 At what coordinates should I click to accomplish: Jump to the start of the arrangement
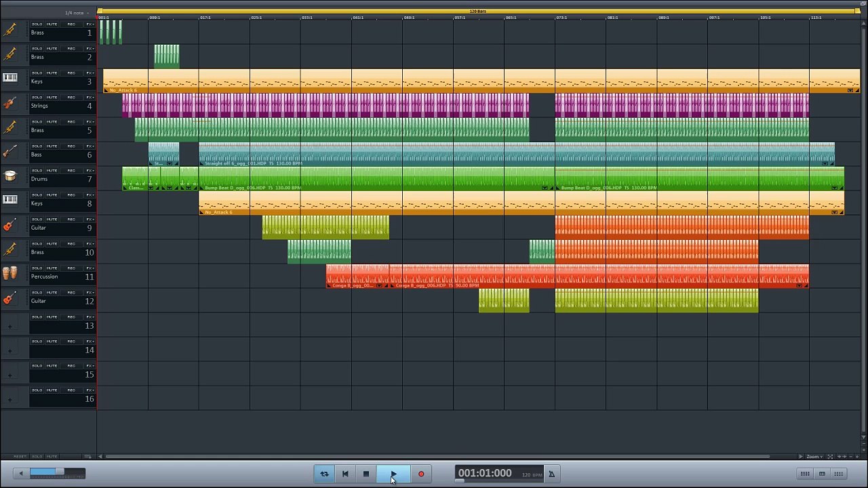(x=345, y=474)
